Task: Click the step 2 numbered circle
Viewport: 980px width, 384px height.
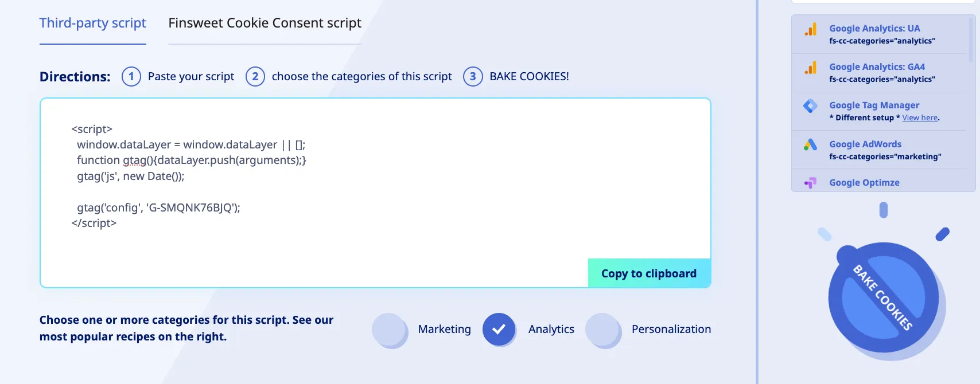Action: 255,76
